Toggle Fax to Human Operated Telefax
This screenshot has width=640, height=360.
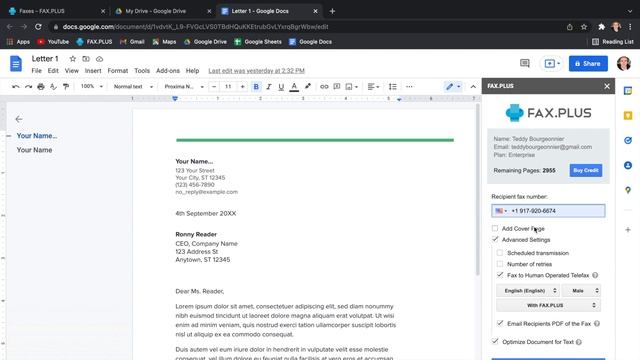(x=500, y=275)
